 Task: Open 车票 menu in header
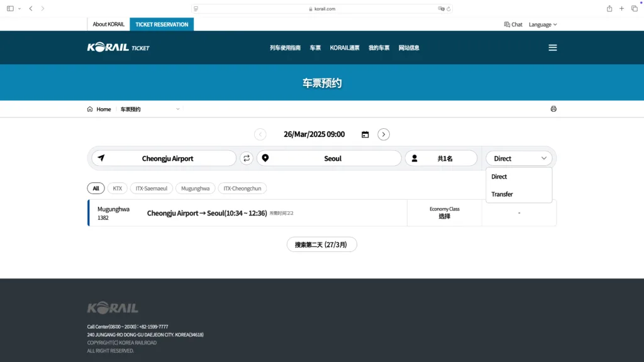315,48
